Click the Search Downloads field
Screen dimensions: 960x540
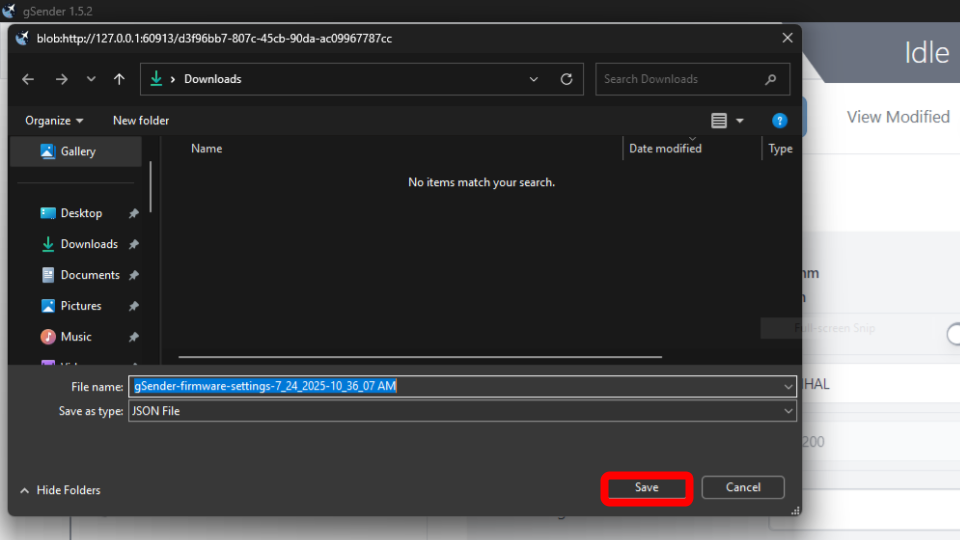(680, 79)
